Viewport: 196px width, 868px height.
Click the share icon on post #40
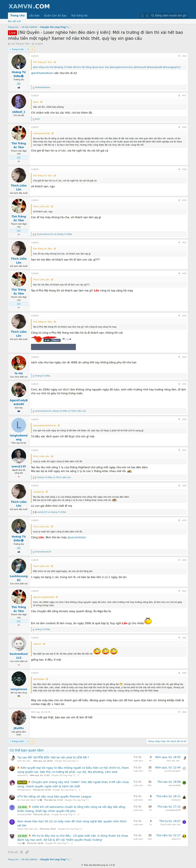point(179,560)
